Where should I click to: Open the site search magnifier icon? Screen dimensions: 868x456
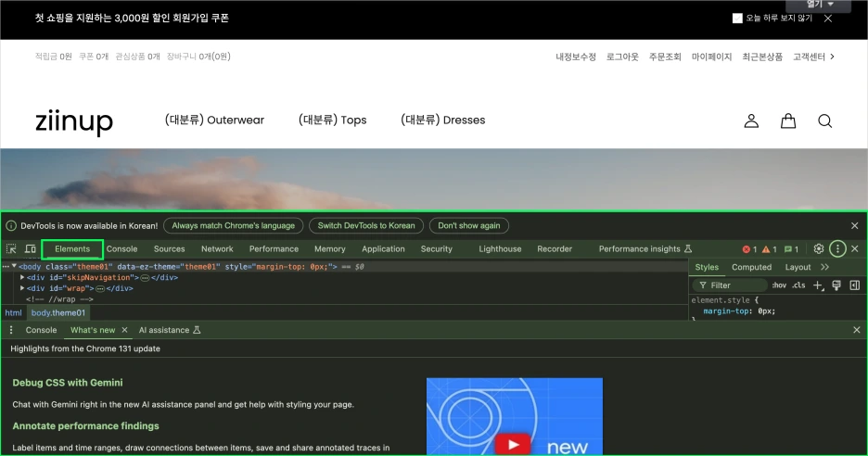click(824, 120)
